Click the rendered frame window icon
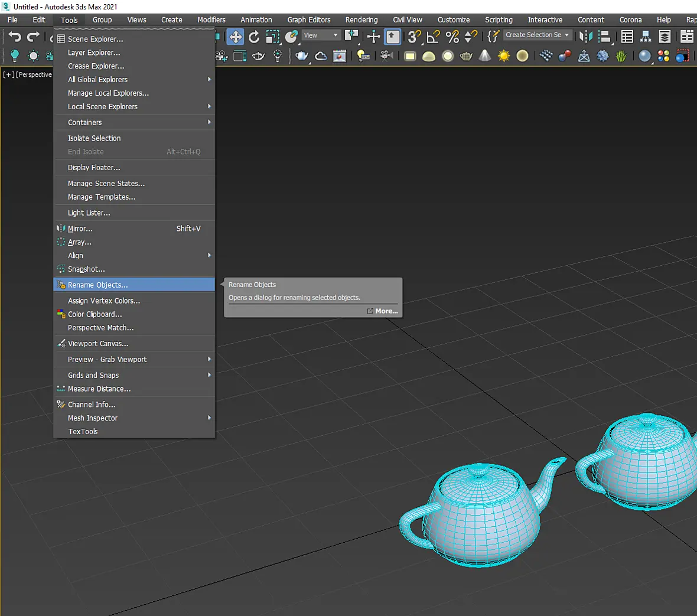Viewport: 697px width, 616px height. click(340, 56)
